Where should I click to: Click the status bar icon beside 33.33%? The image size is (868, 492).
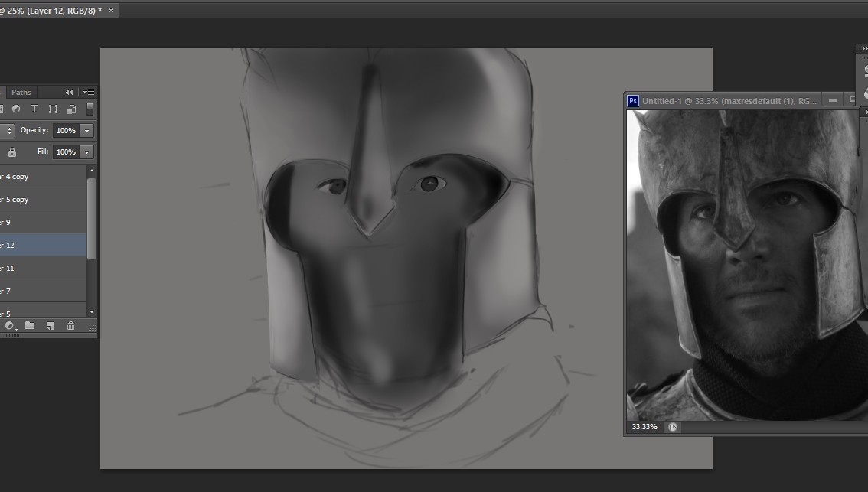(673, 427)
